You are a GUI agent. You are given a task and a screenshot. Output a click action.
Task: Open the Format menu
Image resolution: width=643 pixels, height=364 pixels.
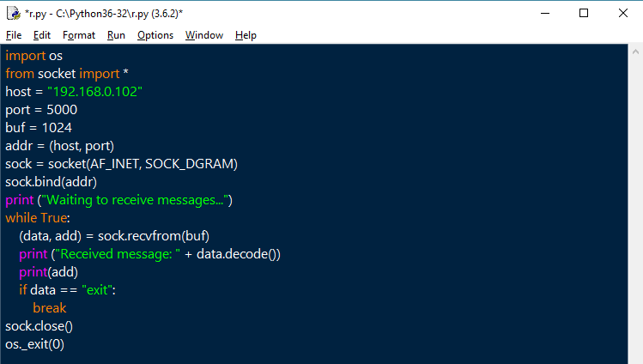pos(79,35)
